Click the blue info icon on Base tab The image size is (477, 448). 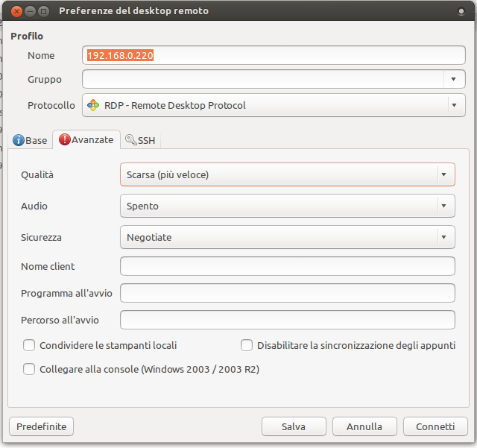coord(19,140)
